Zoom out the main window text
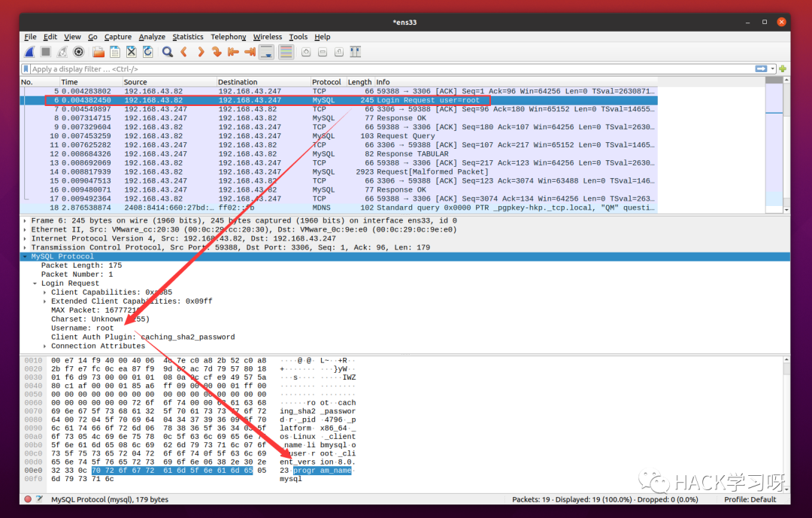This screenshot has height=518, width=812. 323,52
